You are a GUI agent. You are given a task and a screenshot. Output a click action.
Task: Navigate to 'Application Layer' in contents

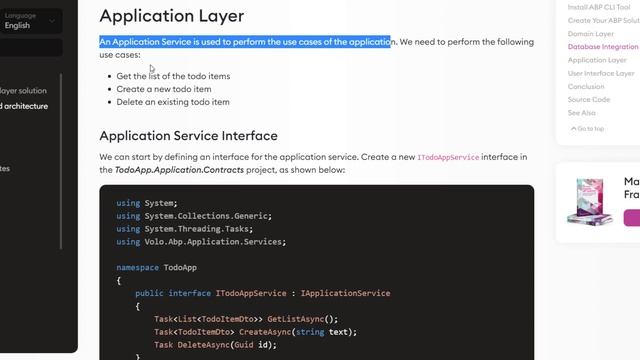[x=597, y=60]
